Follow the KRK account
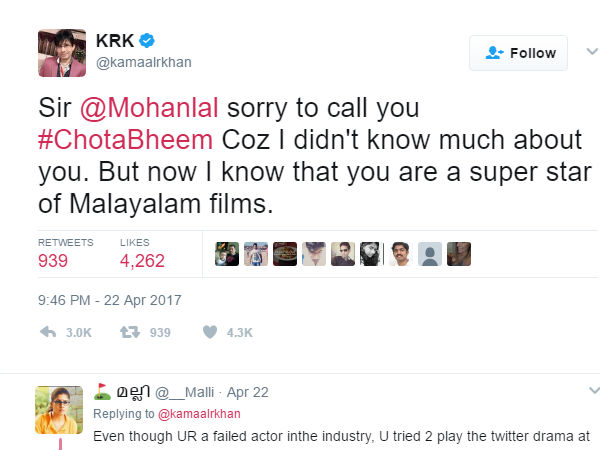Screen dimensions: 600x450 point(518,53)
